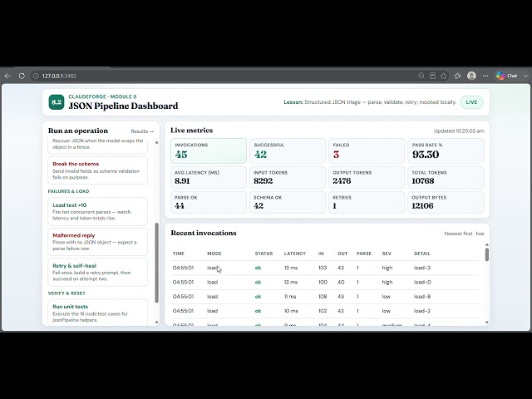Image resolution: width=532 pixels, height=399 pixels.
Task: Click ok status in load-8 row
Action: [258, 297]
